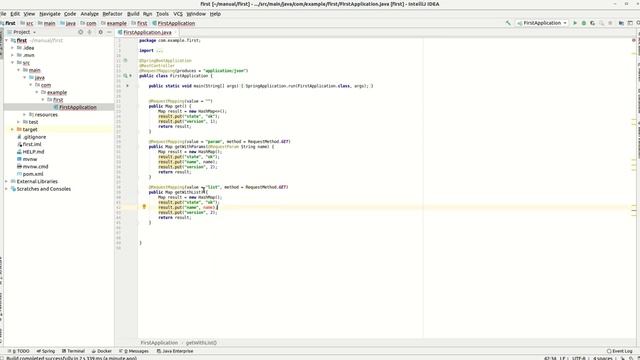Open the VCS menu
640x360 pixels.
[178, 14]
